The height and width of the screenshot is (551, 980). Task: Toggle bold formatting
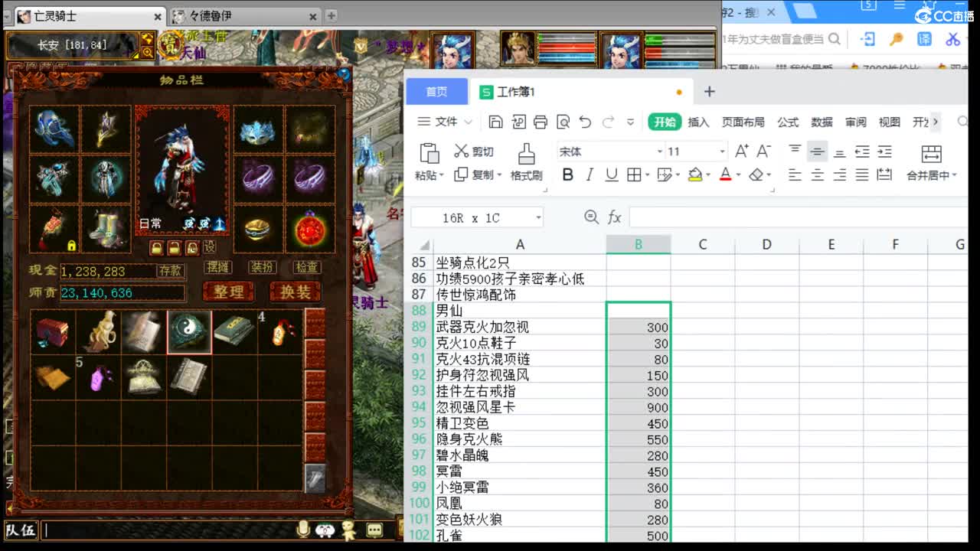[x=567, y=174]
